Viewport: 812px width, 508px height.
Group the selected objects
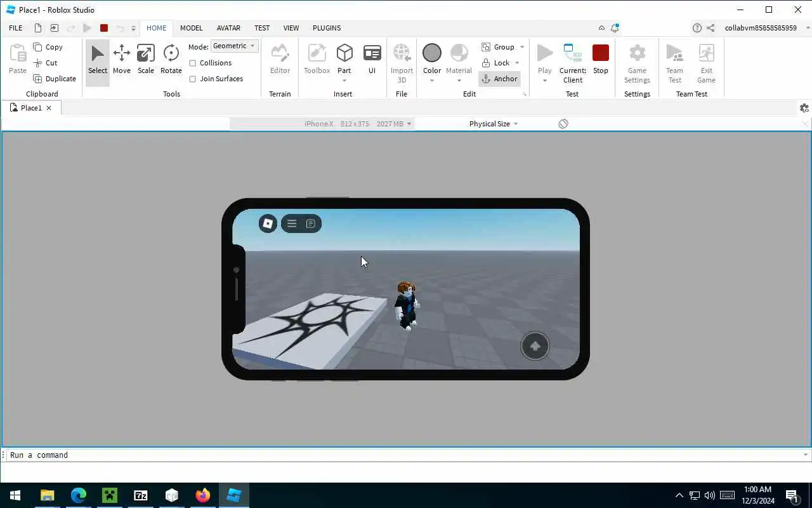pyautogui.click(x=499, y=47)
